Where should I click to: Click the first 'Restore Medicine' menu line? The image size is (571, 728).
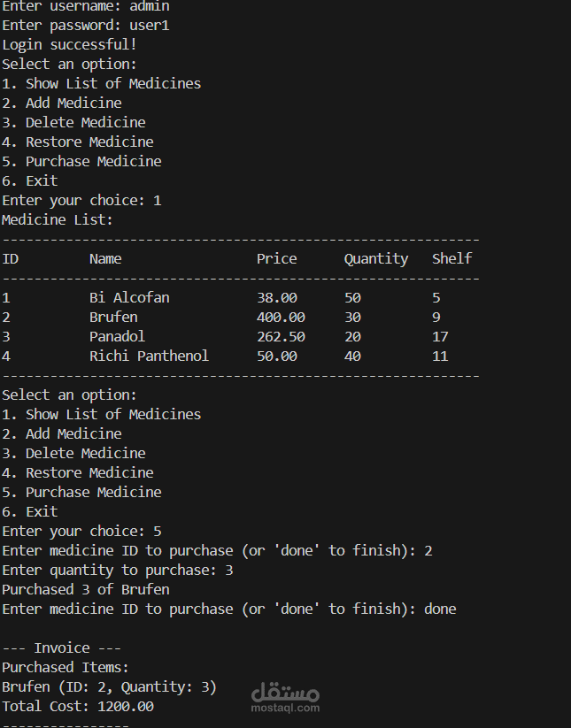point(78,142)
